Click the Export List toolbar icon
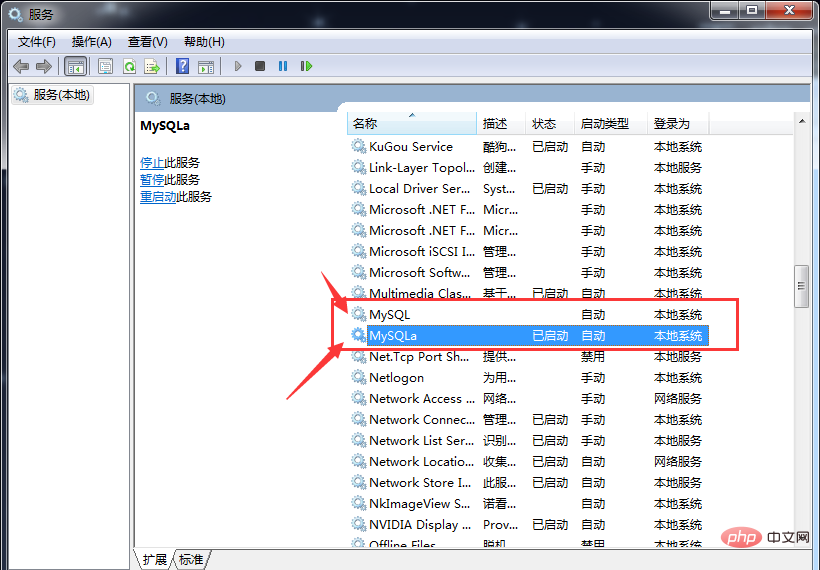The height and width of the screenshot is (570, 820). pyautogui.click(x=152, y=66)
